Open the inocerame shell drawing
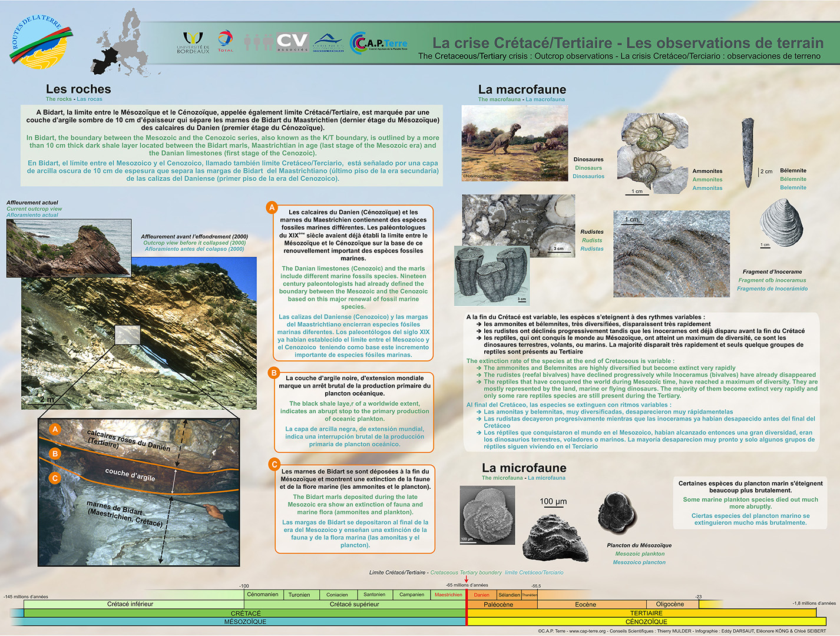The width and height of the screenshot is (840, 636). click(781, 223)
